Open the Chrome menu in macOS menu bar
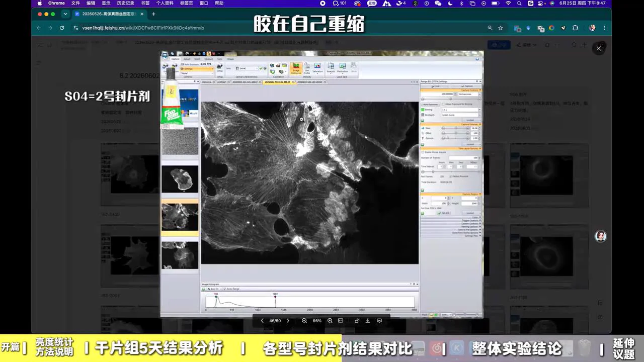 pyautogui.click(x=56, y=3)
